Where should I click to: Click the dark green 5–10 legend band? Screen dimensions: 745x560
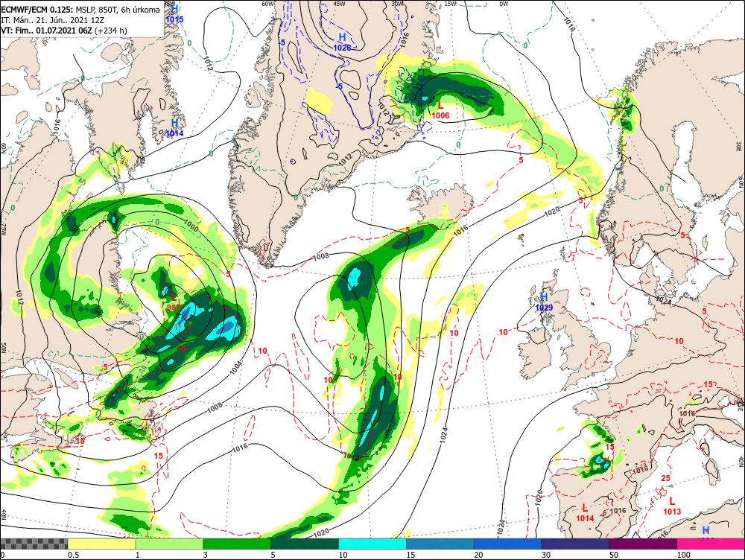point(305,544)
